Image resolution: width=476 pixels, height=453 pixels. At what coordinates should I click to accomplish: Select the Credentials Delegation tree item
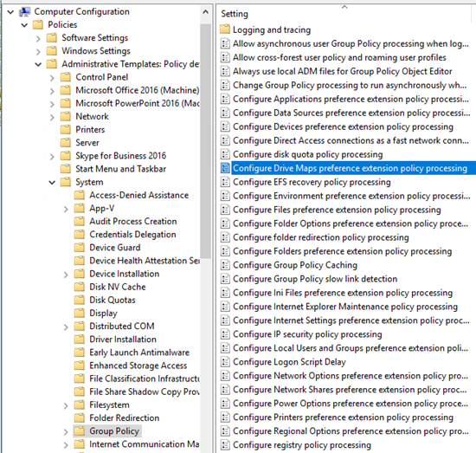[132, 234]
